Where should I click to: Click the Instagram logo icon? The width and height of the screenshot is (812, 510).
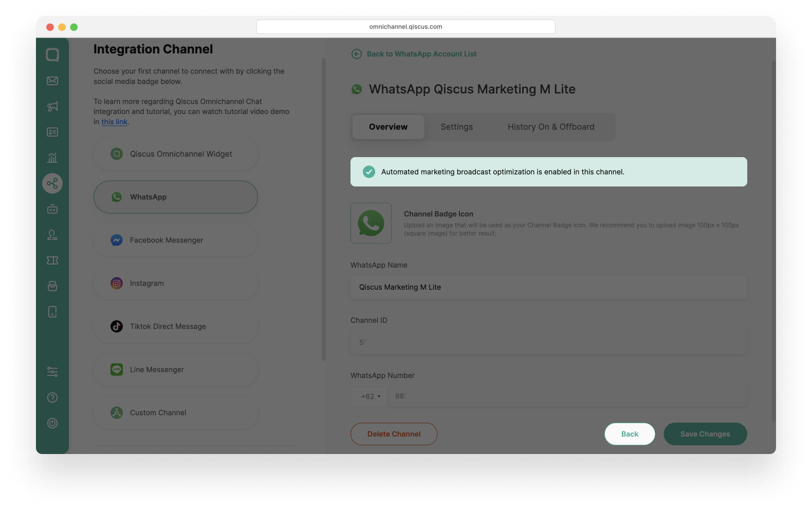click(117, 283)
